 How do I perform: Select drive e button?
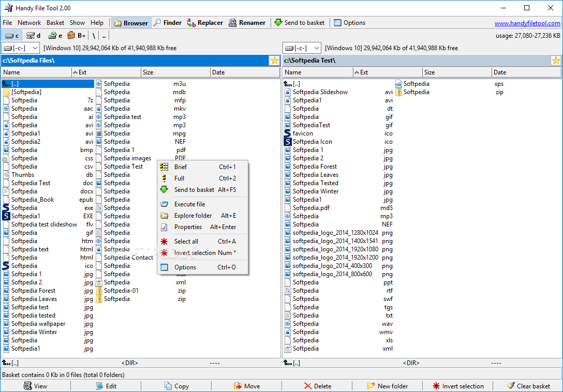point(55,35)
